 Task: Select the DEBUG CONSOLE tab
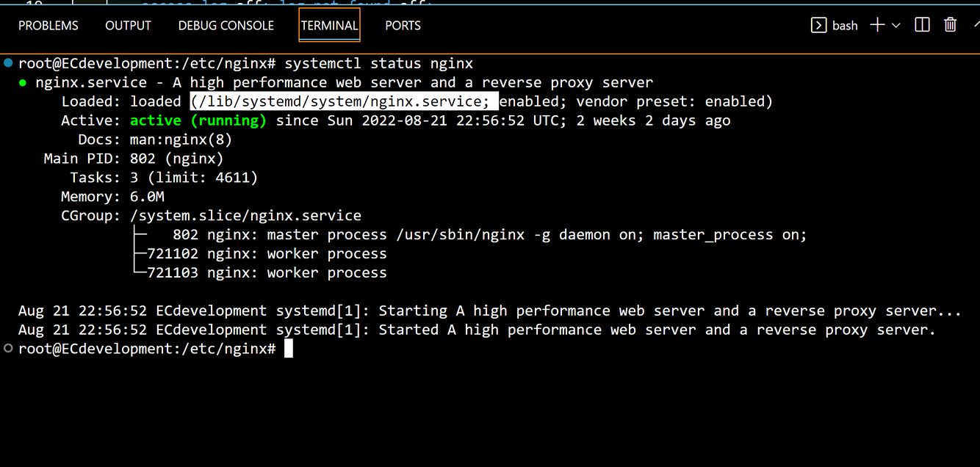(226, 26)
